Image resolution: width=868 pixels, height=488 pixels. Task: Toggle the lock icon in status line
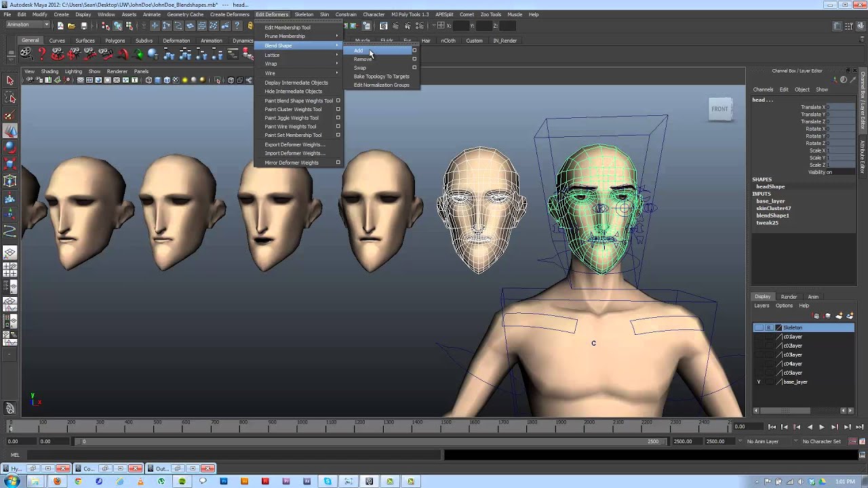[x=251, y=26]
